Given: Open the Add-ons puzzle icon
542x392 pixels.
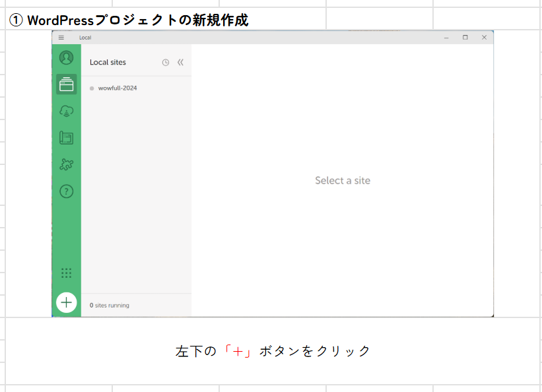Looking at the screenshot, I should 66,165.
